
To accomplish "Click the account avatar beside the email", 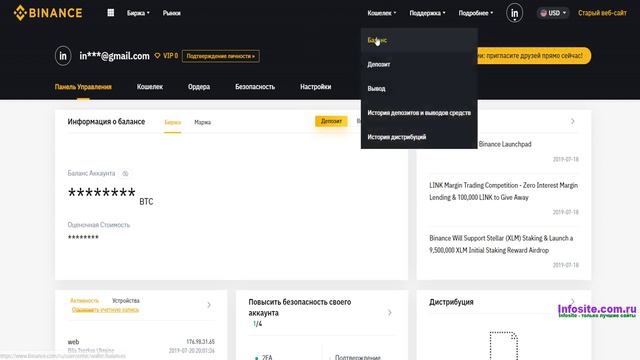I will pyautogui.click(x=63, y=56).
